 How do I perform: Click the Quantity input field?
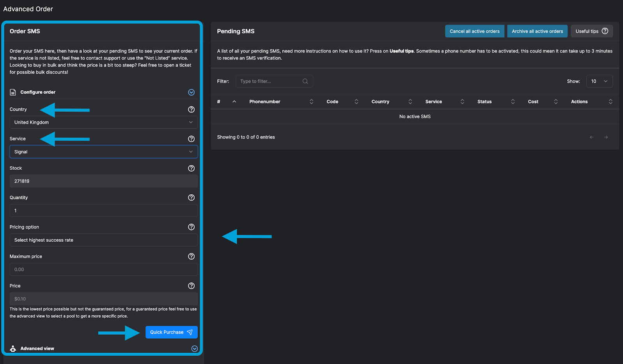click(x=104, y=211)
